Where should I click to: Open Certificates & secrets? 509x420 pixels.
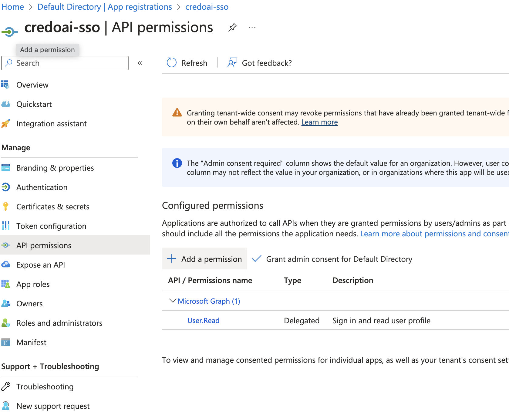[53, 207]
